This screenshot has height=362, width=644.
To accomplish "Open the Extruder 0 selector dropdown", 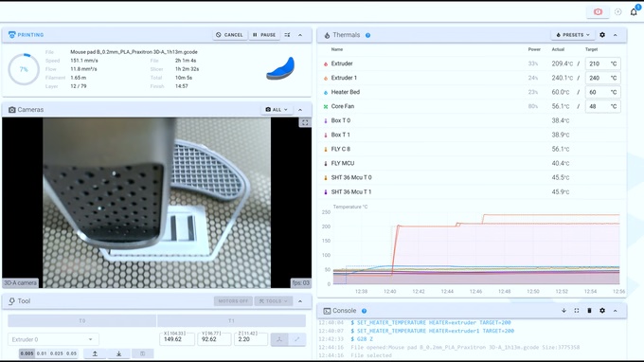I will pos(53,339).
